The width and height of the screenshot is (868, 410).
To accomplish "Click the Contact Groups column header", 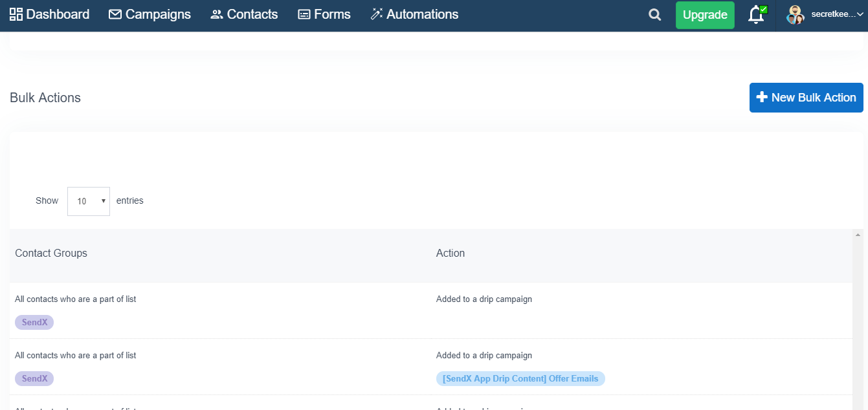I will pos(51,253).
